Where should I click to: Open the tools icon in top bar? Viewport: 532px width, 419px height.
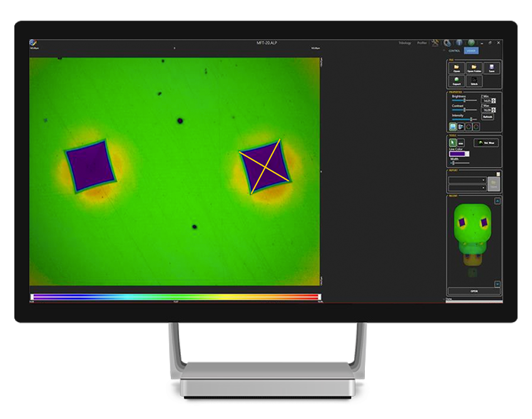point(435,43)
